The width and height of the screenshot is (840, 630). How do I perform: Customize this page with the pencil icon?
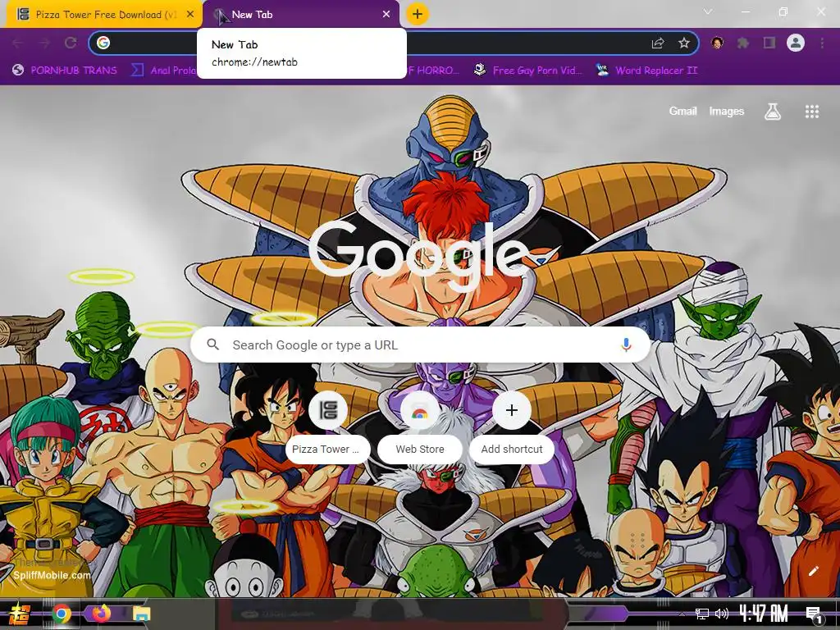(x=814, y=571)
